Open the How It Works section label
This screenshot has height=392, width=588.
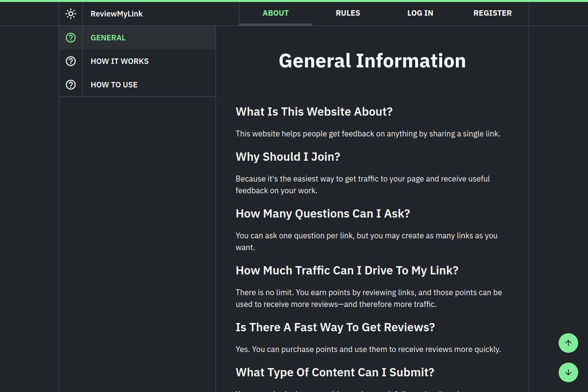120,61
